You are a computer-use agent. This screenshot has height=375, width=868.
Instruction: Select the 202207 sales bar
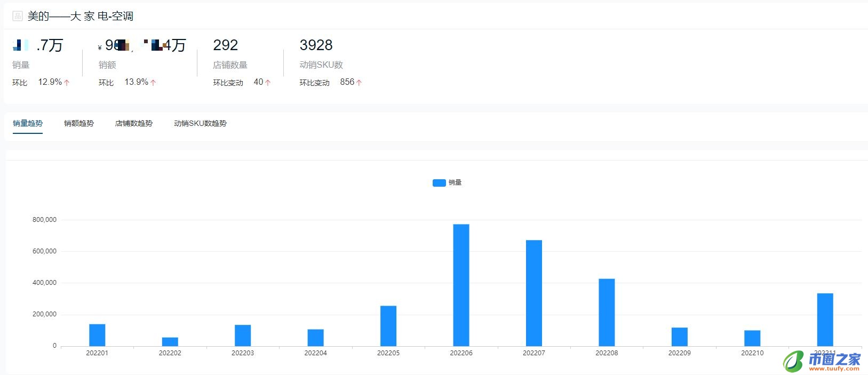click(x=533, y=293)
